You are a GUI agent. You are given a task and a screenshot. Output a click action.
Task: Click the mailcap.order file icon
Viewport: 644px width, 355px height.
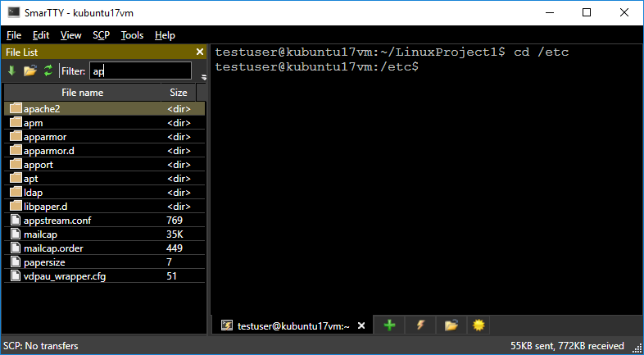tap(16, 248)
